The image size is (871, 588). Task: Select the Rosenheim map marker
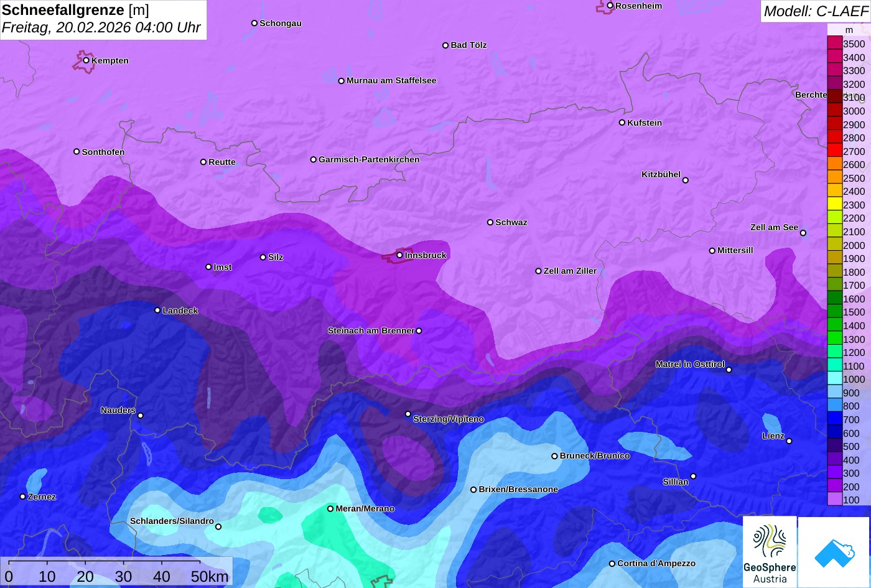point(610,6)
